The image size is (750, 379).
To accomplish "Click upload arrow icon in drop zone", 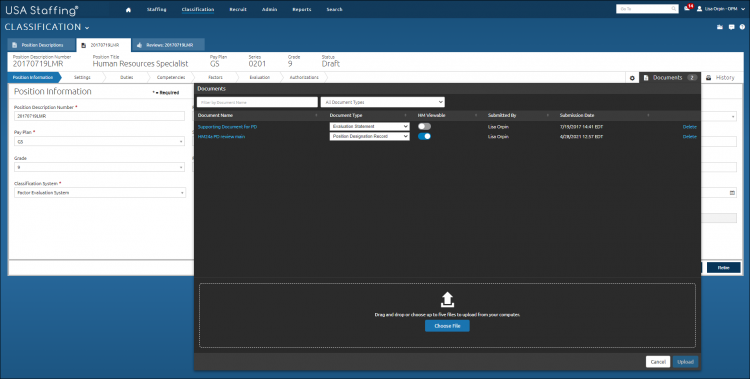I will (x=447, y=300).
